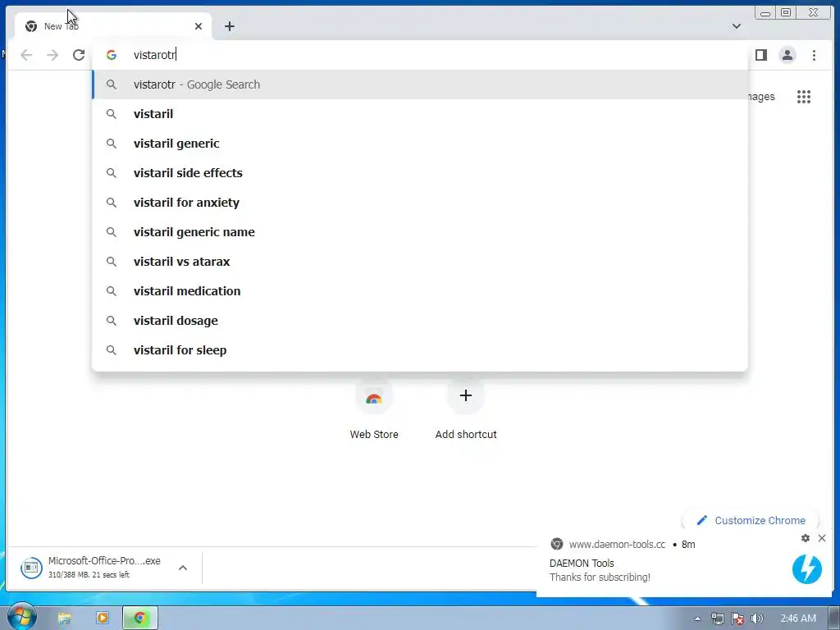Choose 'vistaril medication' suggestion
840x630 pixels.
tap(420, 291)
